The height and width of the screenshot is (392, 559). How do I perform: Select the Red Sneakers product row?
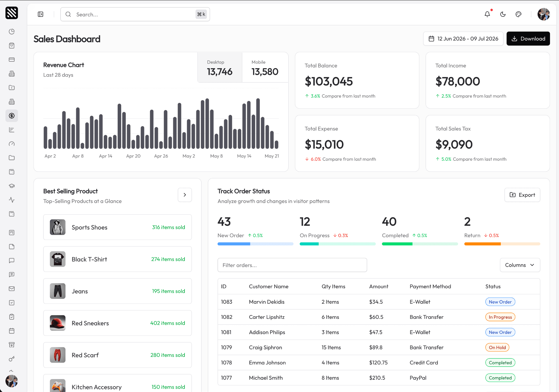(117, 323)
